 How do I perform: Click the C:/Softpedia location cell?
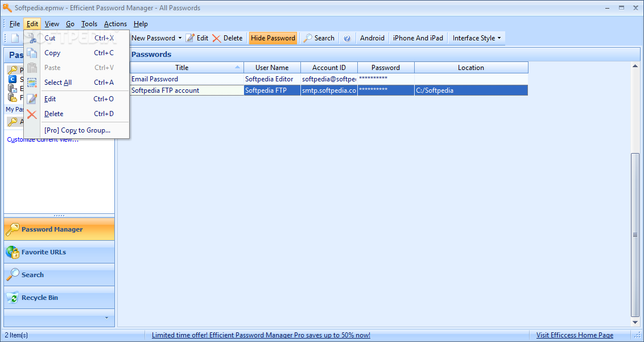pos(471,90)
